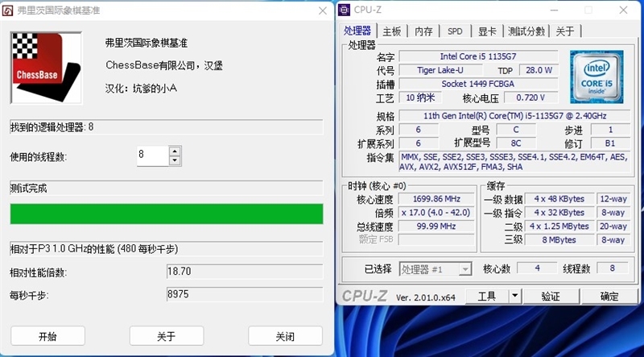Click the multiplier value x 17.0 (4.0 - 42.0)
The width and height of the screenshot is (644, 357).
(x=436, y=213)
